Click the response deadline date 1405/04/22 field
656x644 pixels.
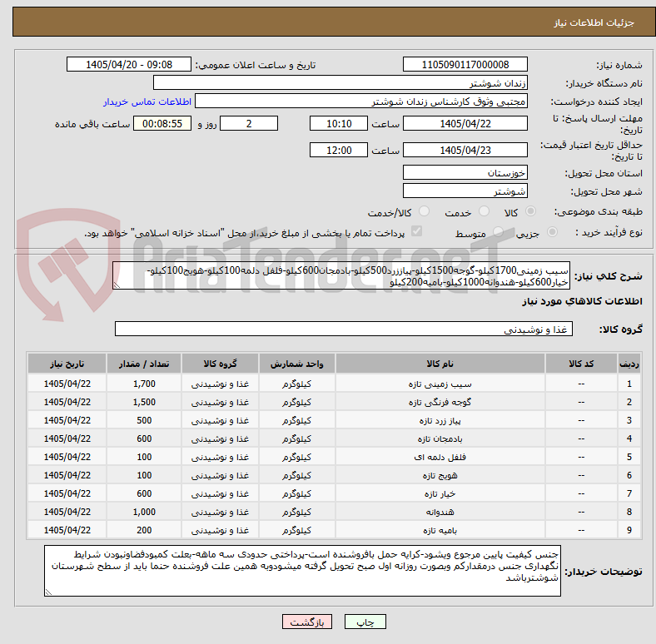[x=465, y=123]
